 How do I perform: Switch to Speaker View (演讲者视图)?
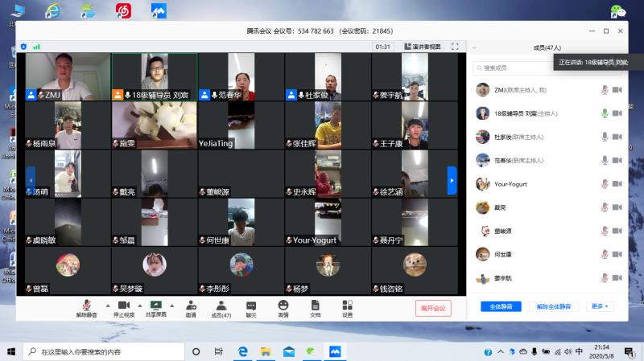tap(423, 47)
